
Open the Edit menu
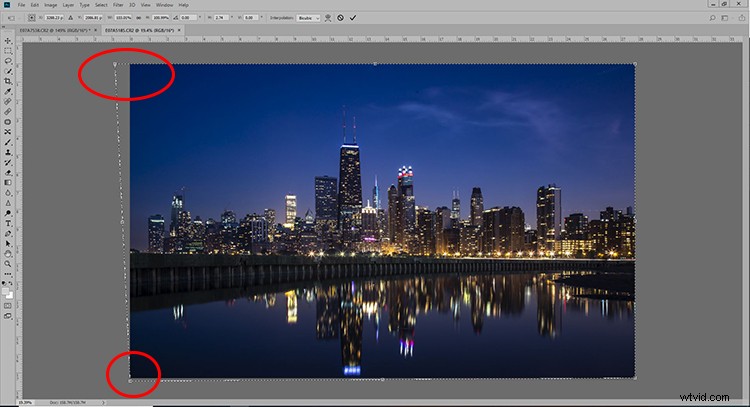pos(35,5)
